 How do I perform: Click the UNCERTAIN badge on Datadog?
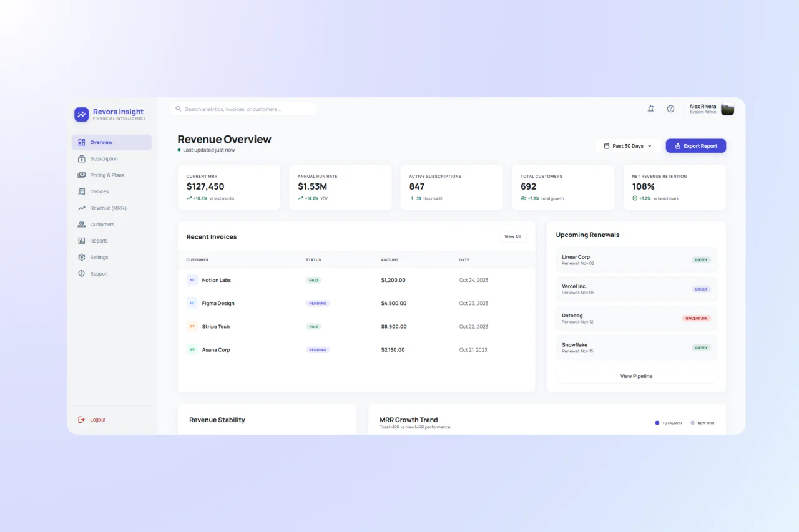697,318
